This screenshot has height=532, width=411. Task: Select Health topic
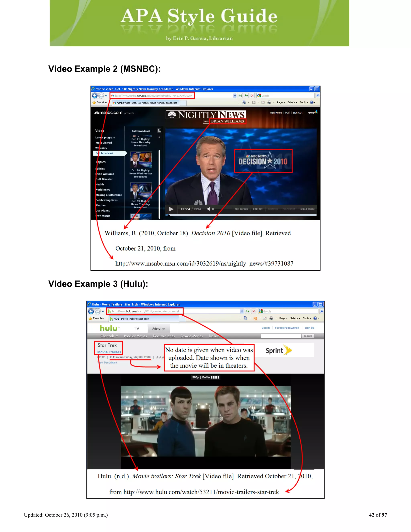(x=100, y=184)
